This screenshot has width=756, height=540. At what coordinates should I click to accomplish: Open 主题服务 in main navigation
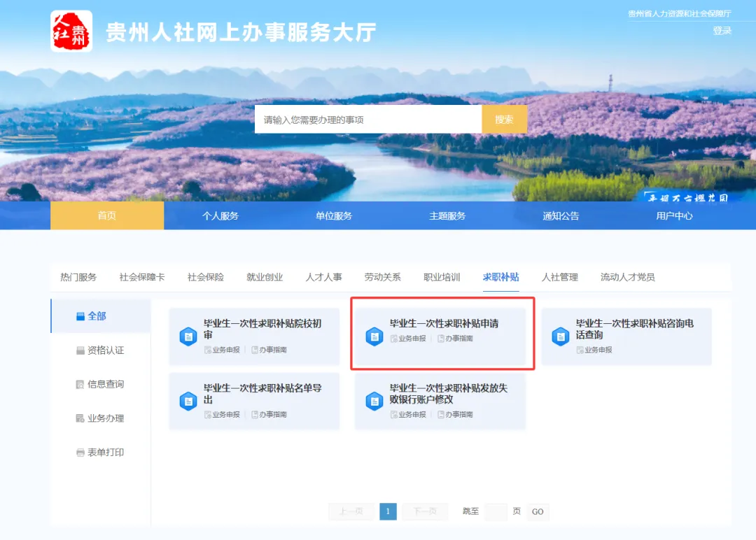click(x=447, y=216)
